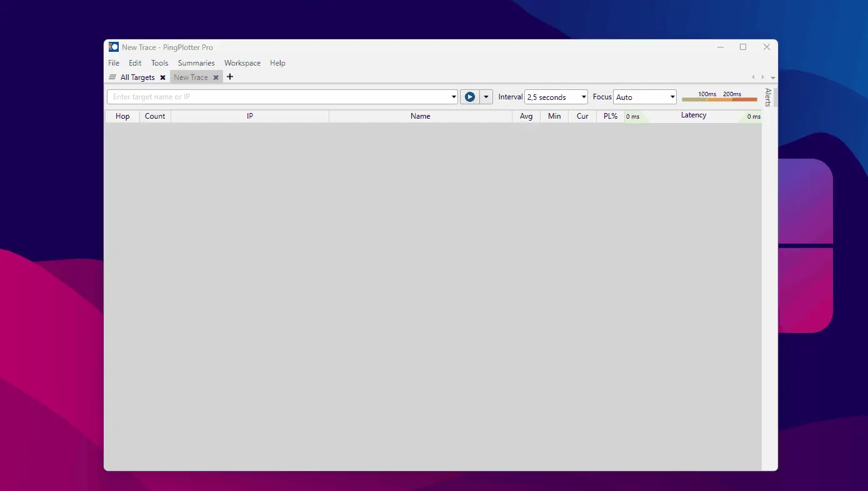Focus the target name or IP field
868x491 pixels.
tap(279, 97)
